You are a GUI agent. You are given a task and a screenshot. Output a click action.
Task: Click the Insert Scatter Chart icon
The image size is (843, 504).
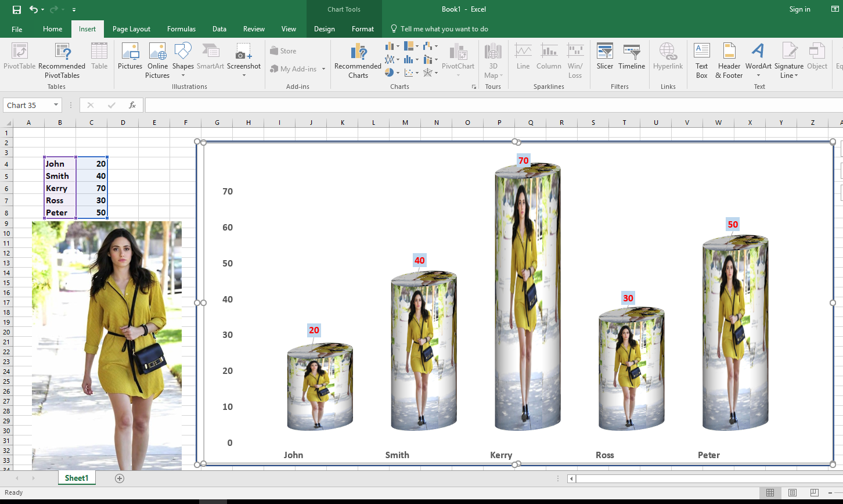(409, 72)
